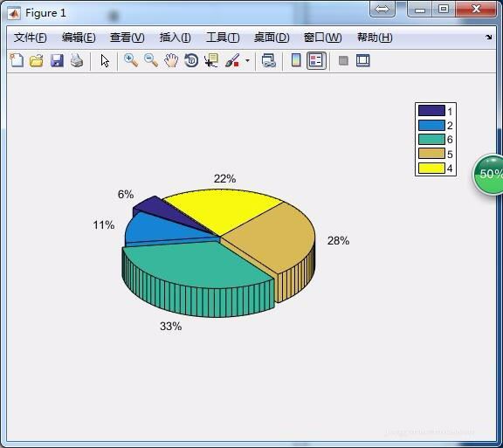This screenshot has width=503, height=448.
Task: Enable the Rotate 3D tool
Action: pos(191,60)
